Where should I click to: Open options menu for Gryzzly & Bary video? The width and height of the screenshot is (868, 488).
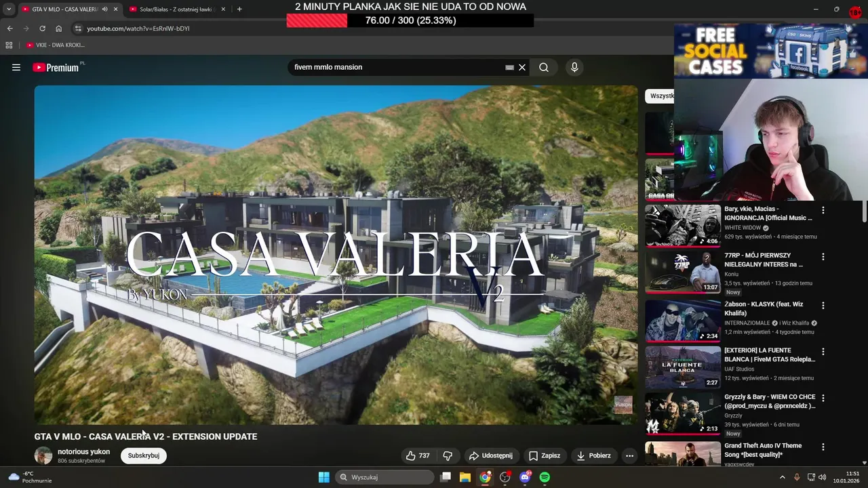(x=823, y=398)
